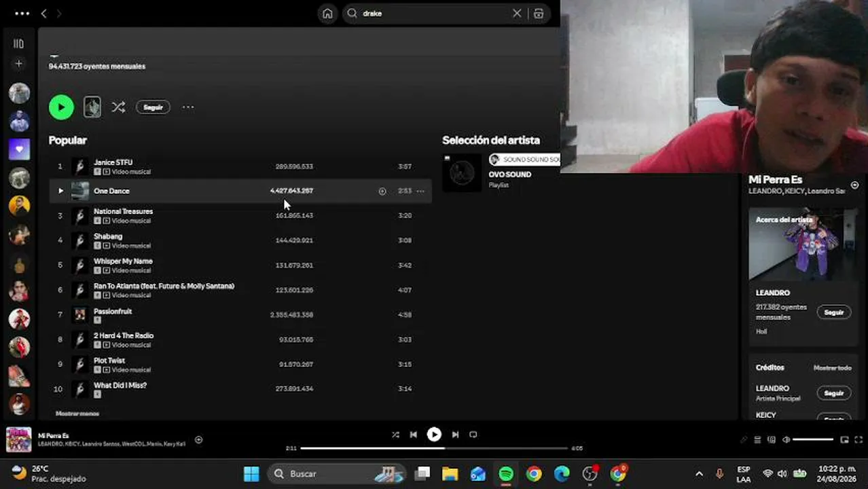Follow LEANDRO in the about artist card
868x489 pixels.
[834, 312]
